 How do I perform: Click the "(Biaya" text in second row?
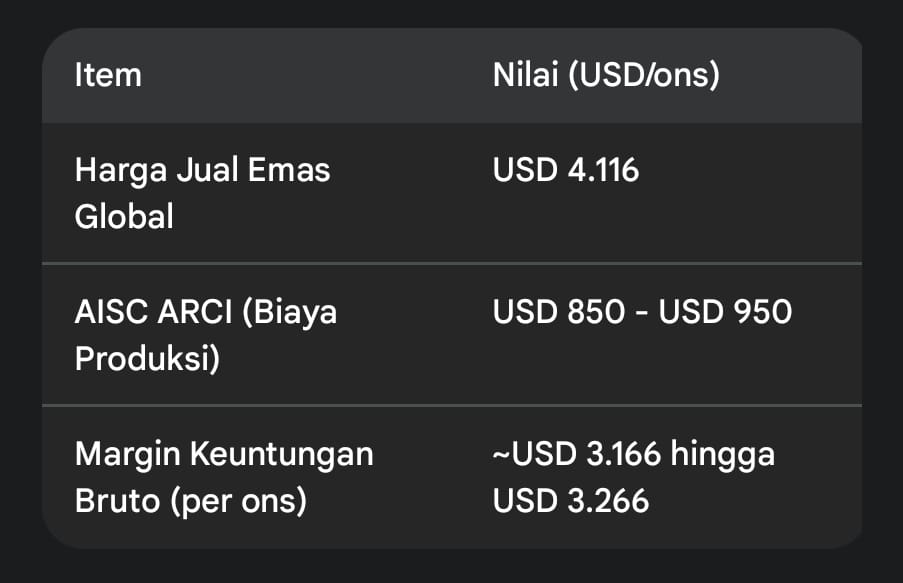coord(289,312)
